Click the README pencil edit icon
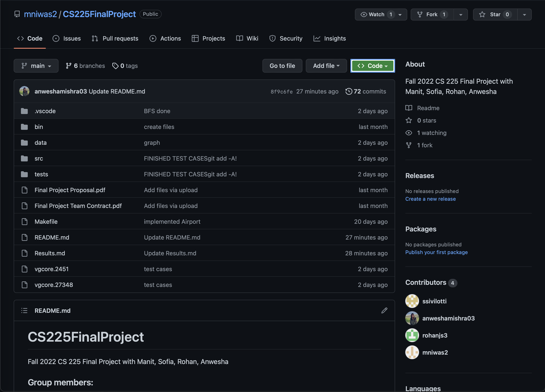Image resolution: width=545 pixels, height=392 pixels. pos(384,310)
